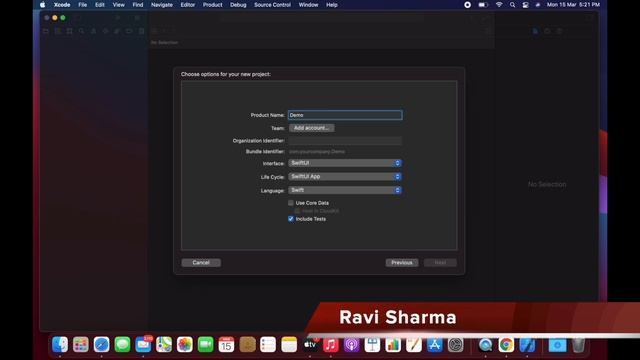Screen dimensions: 640x360
Task: Launch FaceTime from the dock
Action: [x=206, y=344]
